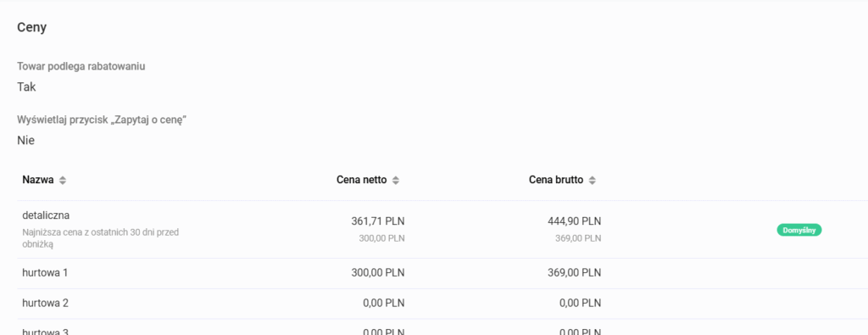This screenshot has height=335, width=868.
Task: Click the Cena brutto column header
Action: [x=556, y=180]
